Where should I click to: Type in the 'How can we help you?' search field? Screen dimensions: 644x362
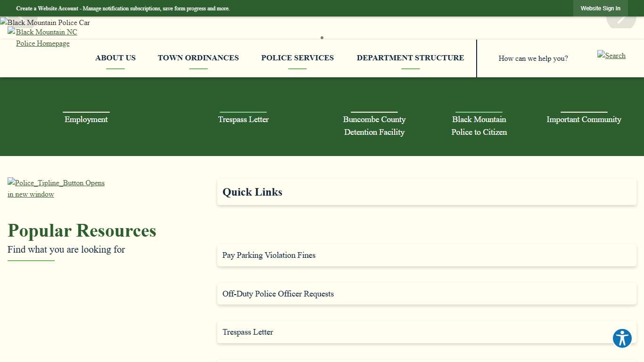click(x=533, y=58)
